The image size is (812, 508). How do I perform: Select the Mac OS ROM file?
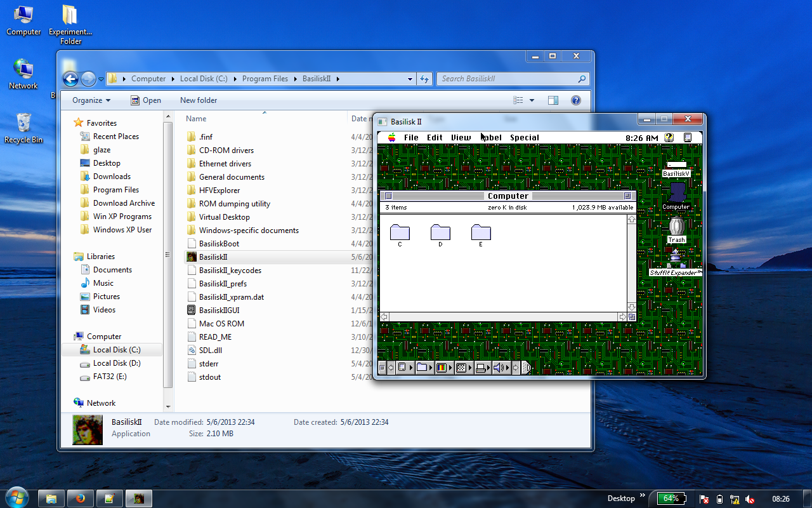click(221, 324)
